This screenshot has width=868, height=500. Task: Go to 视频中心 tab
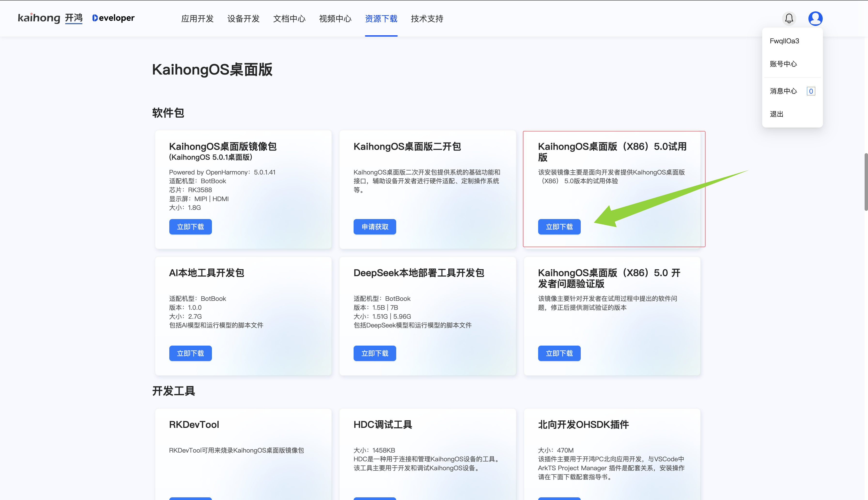pos(335,19)
